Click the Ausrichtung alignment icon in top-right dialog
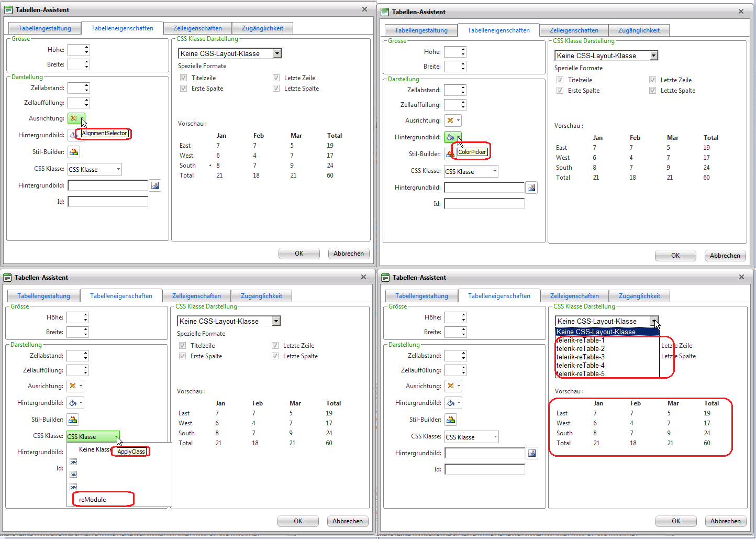The height and width of the screenshot is (539, 756). (x=453, y=120)
